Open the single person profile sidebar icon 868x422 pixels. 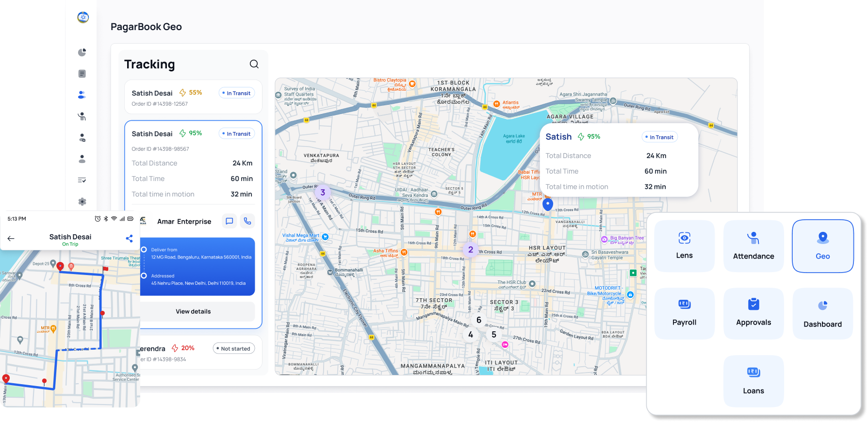click(82, 159)
